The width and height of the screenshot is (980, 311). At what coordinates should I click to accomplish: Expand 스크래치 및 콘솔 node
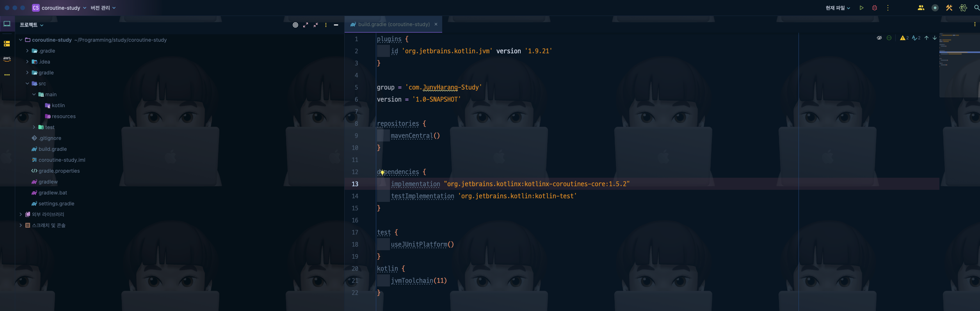click(x=21, y=225)
